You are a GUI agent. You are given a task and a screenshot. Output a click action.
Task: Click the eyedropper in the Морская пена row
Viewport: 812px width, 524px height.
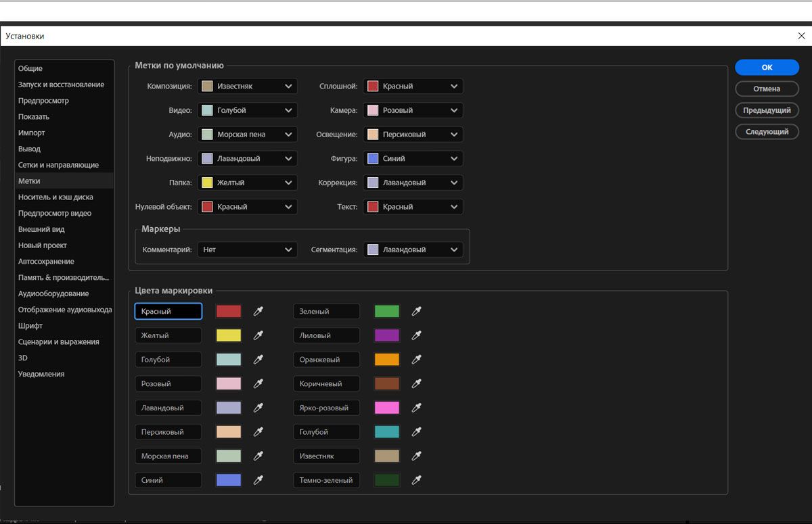pos(258,456)
